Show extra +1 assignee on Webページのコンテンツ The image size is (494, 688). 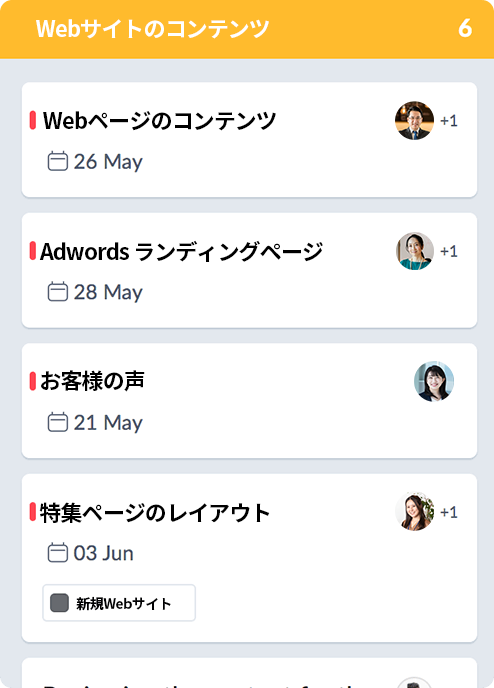click(449, 121)
